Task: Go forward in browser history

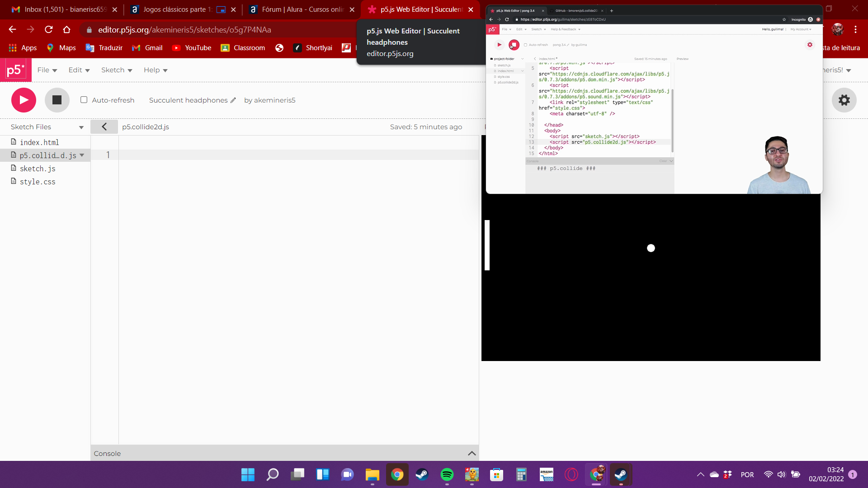Action: (30, 29)
